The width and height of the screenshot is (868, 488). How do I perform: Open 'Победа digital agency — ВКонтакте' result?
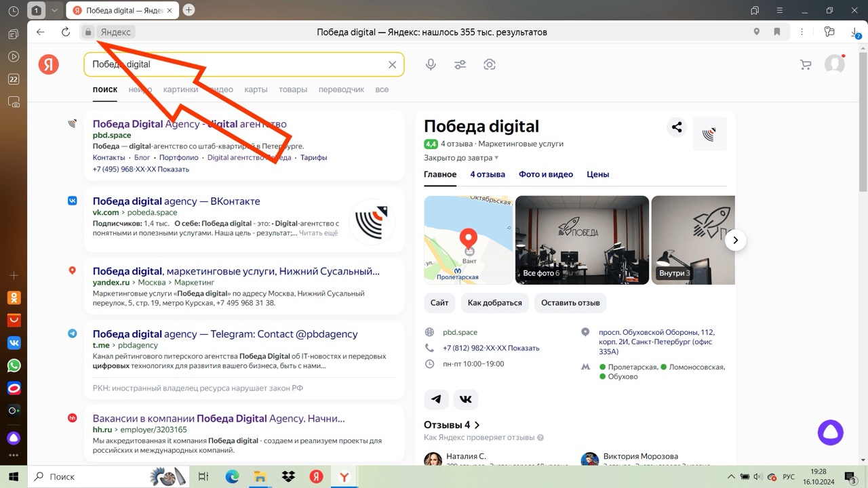coord(176,201)
